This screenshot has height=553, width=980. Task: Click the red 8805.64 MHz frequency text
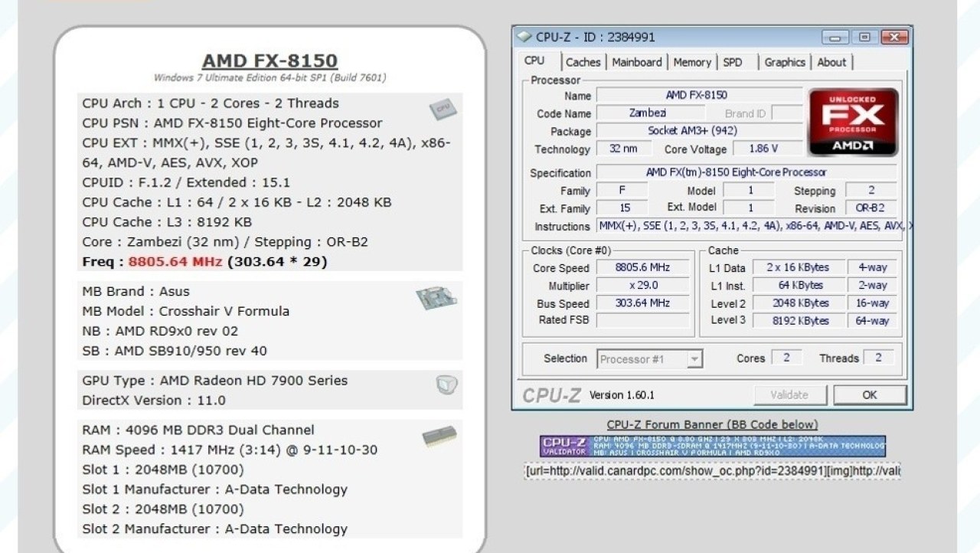(x=175, y=262)
